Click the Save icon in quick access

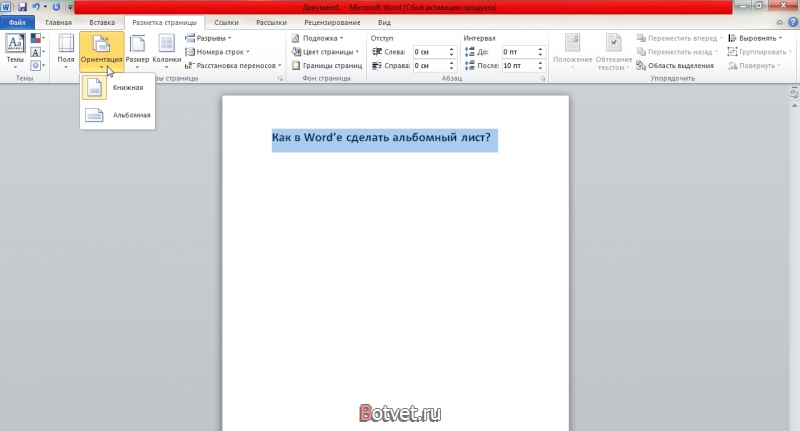(x=22, y=7)
